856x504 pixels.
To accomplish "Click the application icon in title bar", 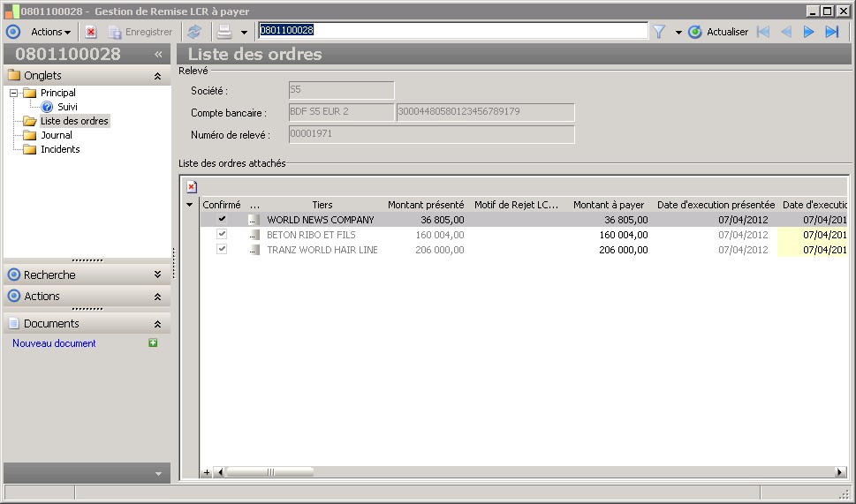I will (11, 11).
